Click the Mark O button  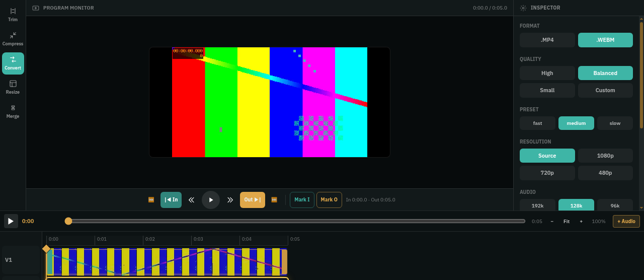click(329, 200)
